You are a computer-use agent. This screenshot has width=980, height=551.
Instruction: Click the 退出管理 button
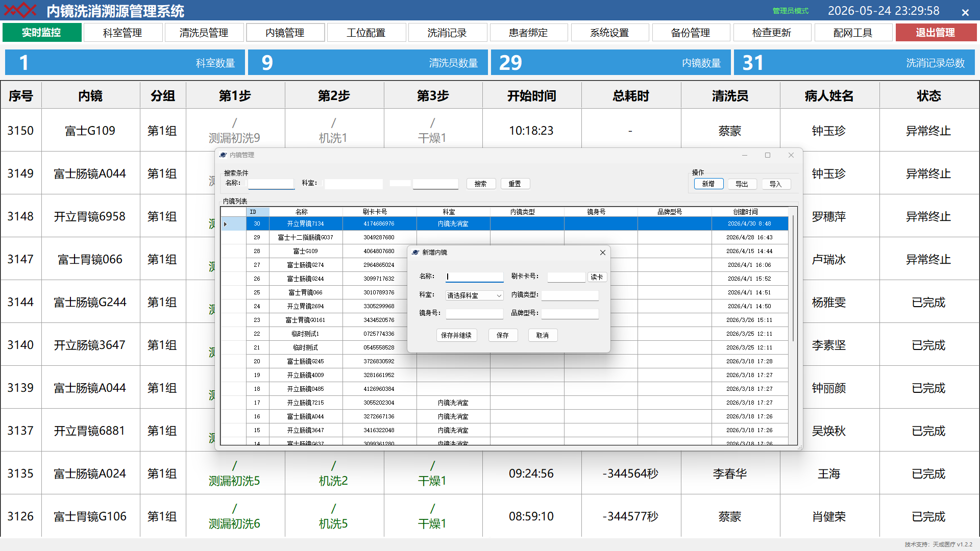(936, 33)
